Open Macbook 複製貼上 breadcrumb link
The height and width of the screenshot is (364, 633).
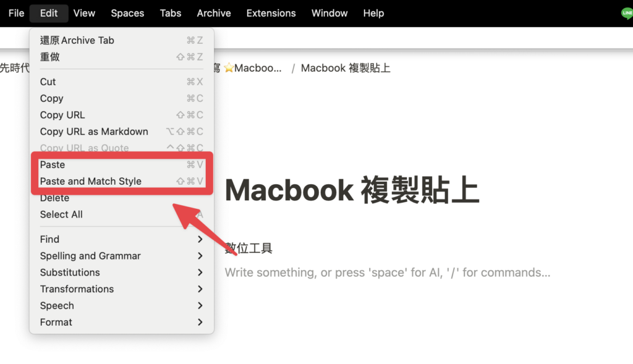pos(346,68)
